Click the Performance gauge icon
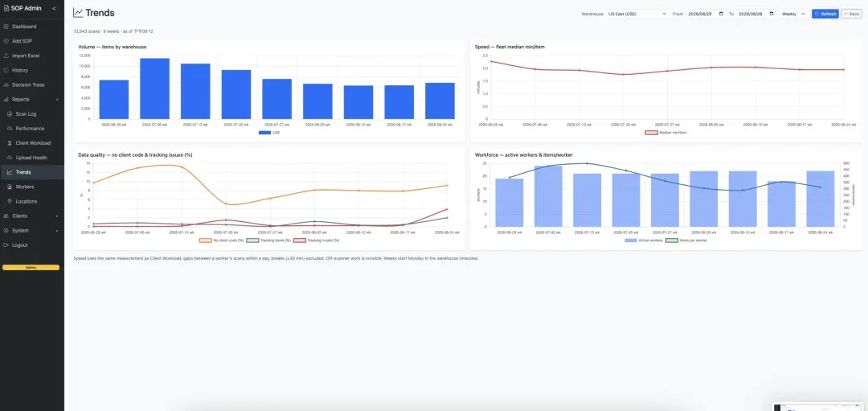Screen dimensions: 868x411 tap(10, 129)
